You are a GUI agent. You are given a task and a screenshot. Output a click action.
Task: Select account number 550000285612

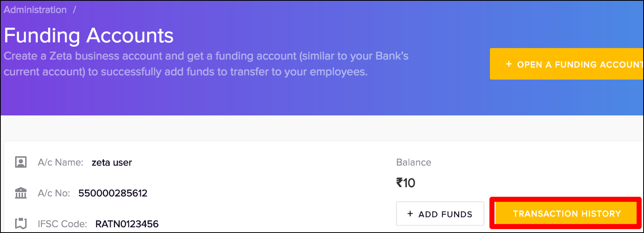(113, 193)
